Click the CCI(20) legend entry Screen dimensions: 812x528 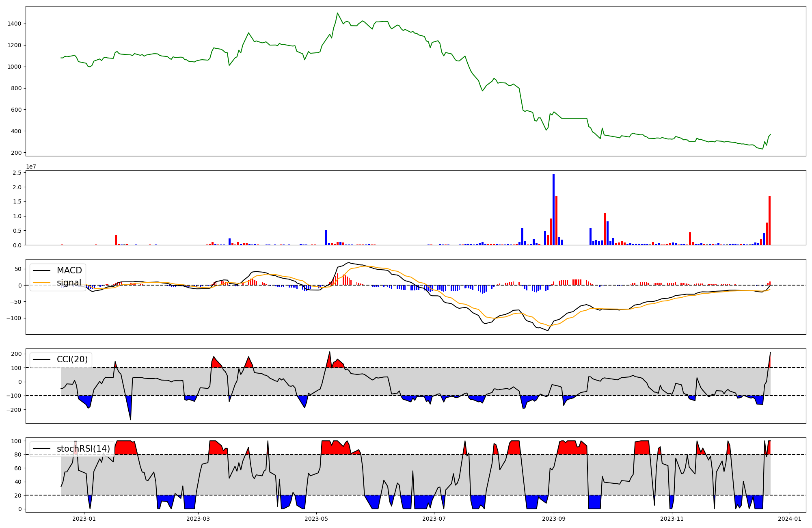pyautogui.click(x=73, y=359)
